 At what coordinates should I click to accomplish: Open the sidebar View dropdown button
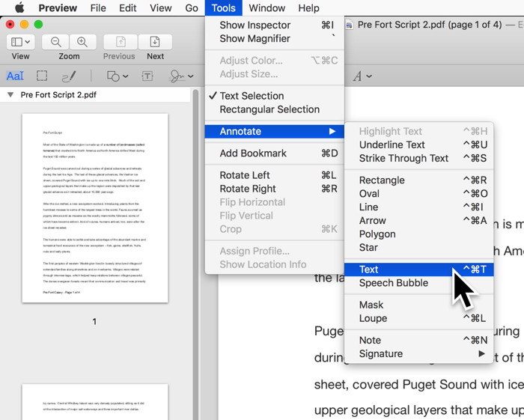20,42
